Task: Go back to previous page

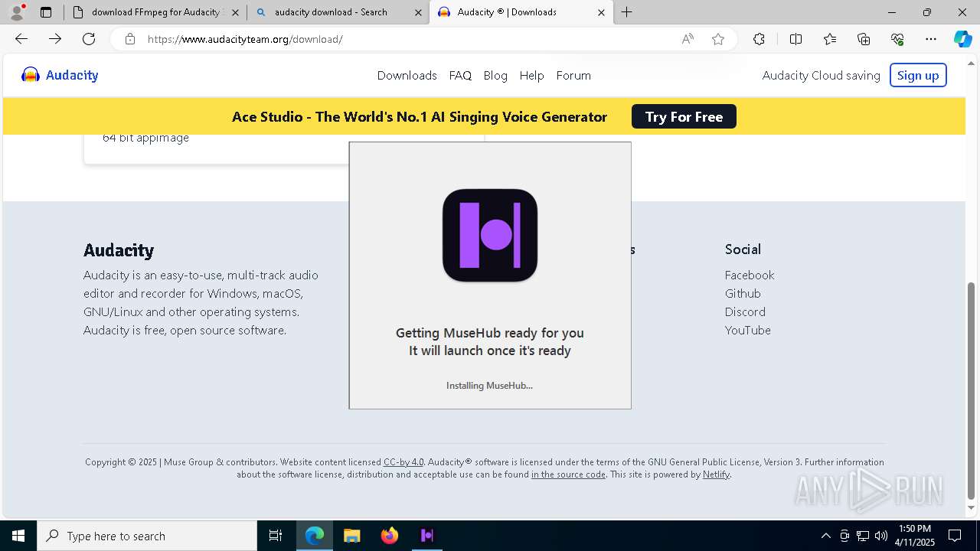Action: 21,39
